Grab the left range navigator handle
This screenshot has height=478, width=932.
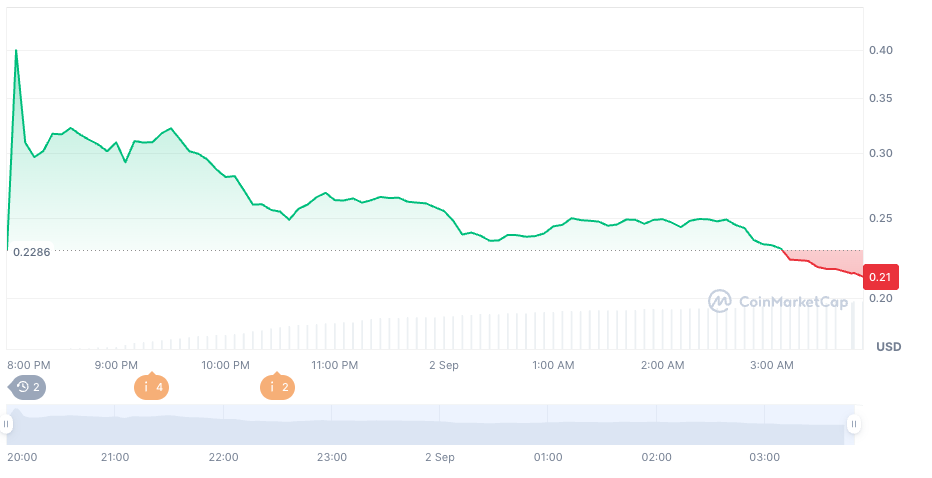[x=7, y=424]
